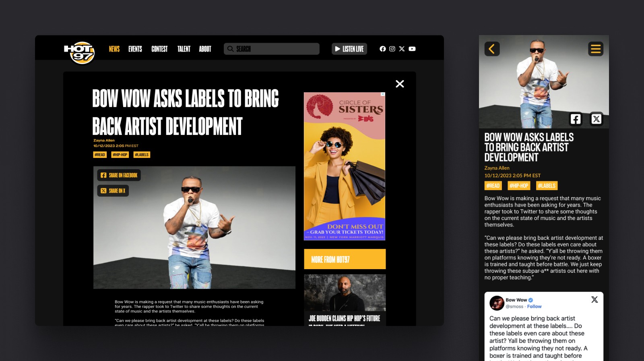Click the More From HOT97 banner
Viewport: 644px width, 361px height.
click(345, 259)
